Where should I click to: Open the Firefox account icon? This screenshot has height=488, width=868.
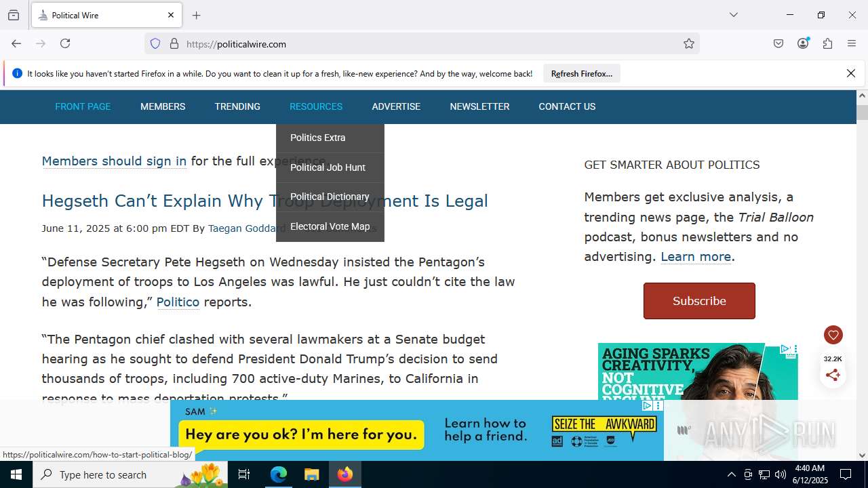803,43
